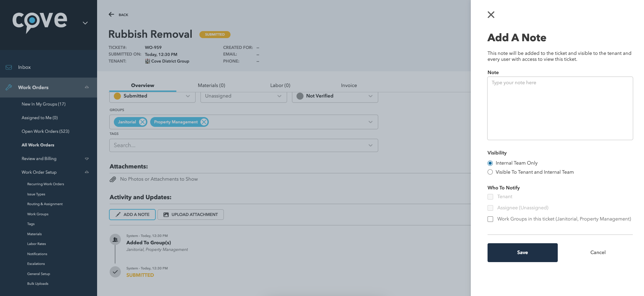Click the back arrow icon
This screenshot has height=296, width=644.
(x=111, y=14)
